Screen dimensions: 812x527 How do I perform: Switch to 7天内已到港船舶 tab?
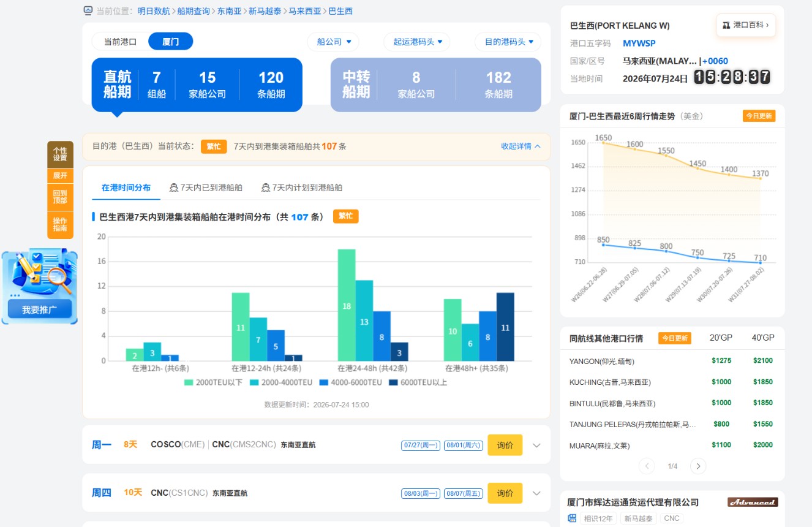click(x=206, y=188)
